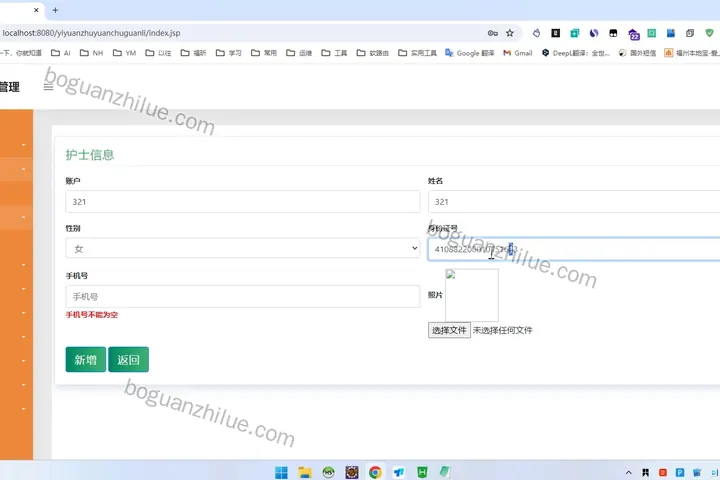Open File Explorer from the taskbar
Viewport: 720px width, 480px height.
[x=304, y=472]
